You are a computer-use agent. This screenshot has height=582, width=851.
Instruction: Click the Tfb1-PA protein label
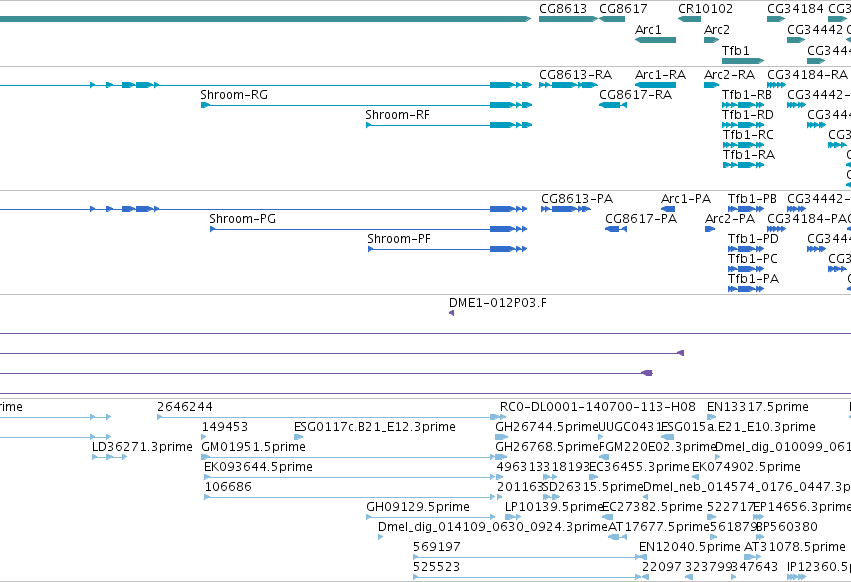pyautogui.click(x=753, y=279)
